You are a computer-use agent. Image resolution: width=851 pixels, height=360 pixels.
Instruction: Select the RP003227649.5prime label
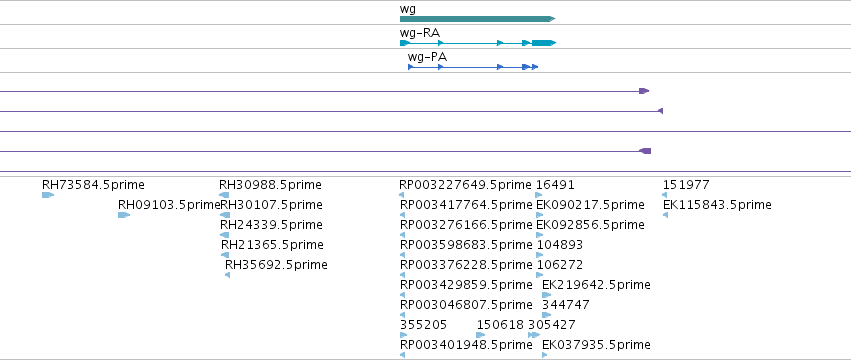(465, 185)
